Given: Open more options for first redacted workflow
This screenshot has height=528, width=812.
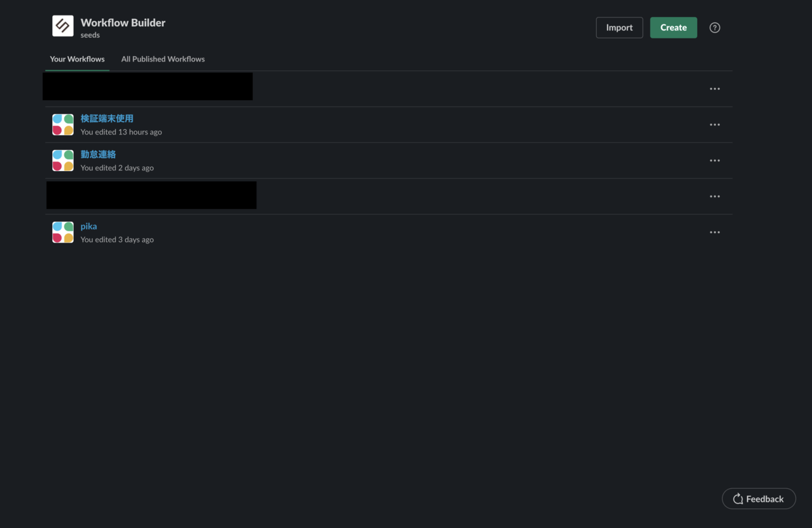Looking at the screenshot, I should point(715,89).
